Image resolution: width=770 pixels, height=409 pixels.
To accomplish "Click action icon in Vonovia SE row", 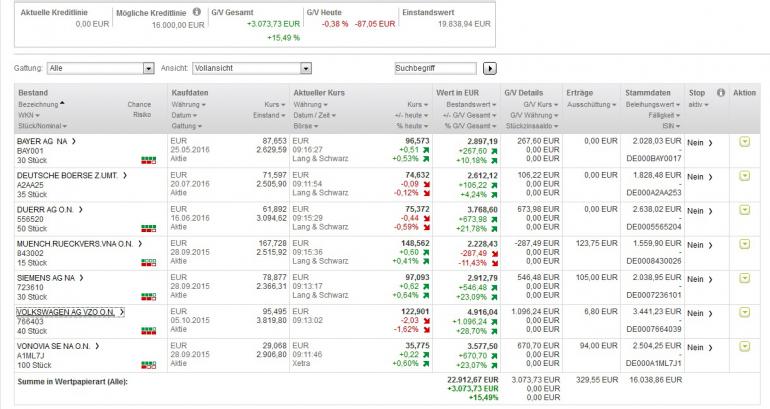I will click(744, 346).
